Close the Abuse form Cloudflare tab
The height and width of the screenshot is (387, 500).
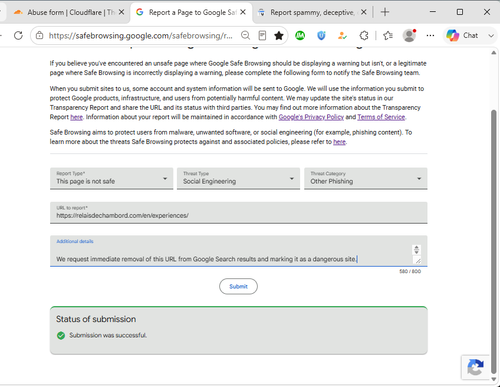point(122,12)
